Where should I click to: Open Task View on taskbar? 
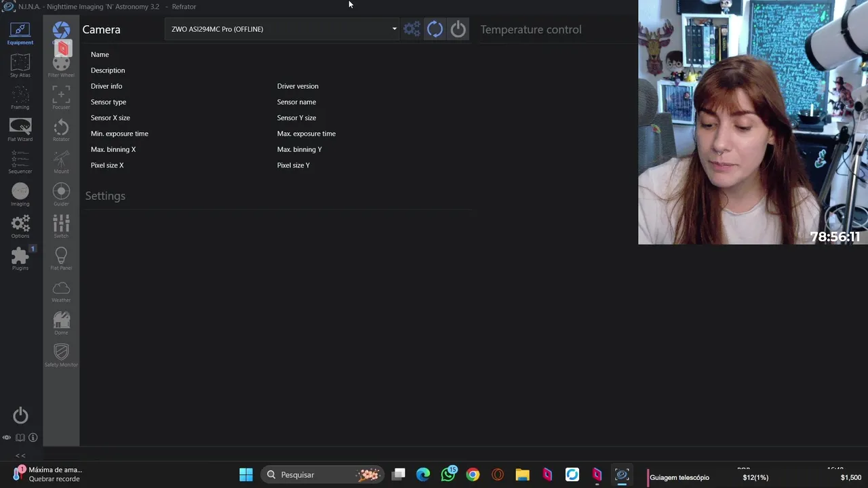coord(399,474)
